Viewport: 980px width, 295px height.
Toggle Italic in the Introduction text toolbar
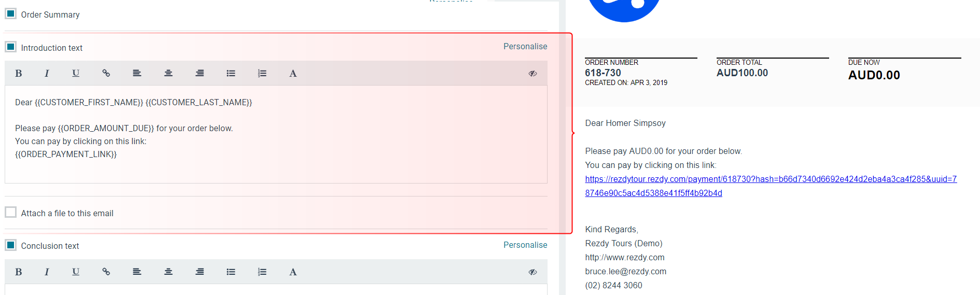[47, 73]
